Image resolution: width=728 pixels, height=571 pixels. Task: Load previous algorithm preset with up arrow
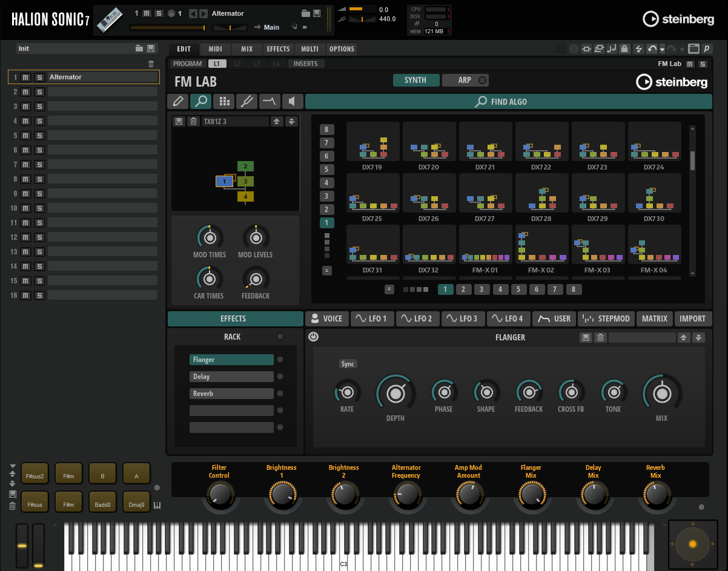[x=277, y=122]
